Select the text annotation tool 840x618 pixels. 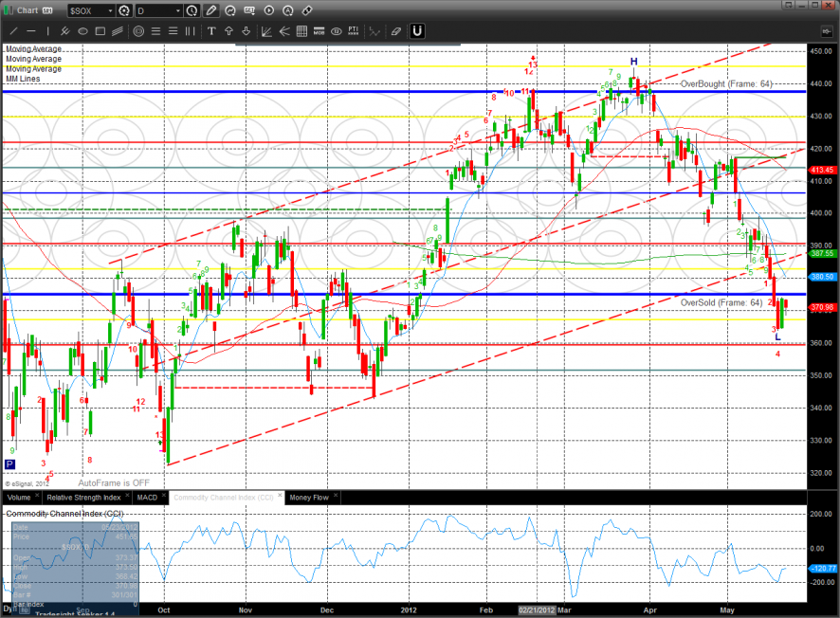pyautogui.click(x=211, y=31)
